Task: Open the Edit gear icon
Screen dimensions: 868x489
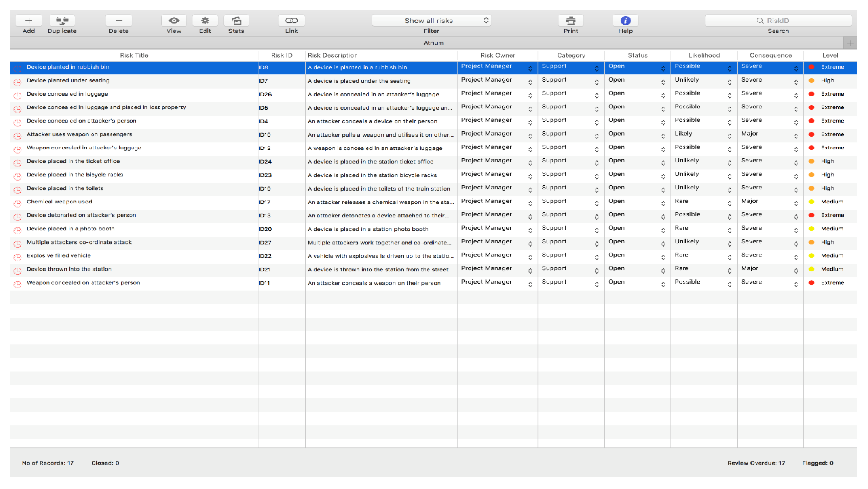Action: point(205,21)
